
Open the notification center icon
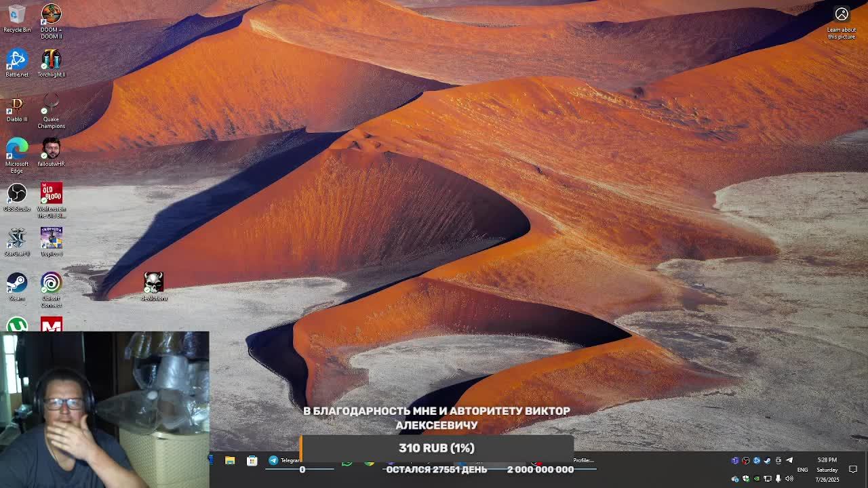point(853,470)
